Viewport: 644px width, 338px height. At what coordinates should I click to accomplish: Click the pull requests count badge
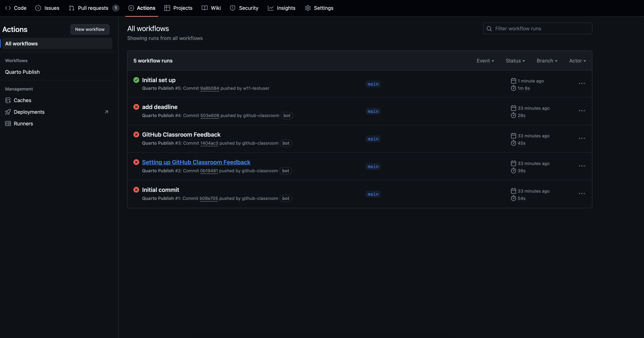pos(116,8)
